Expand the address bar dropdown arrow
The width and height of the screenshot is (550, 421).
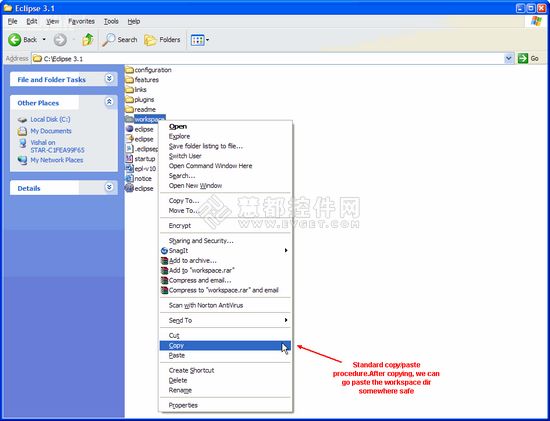pyautogui.click(x=509, y=59)
